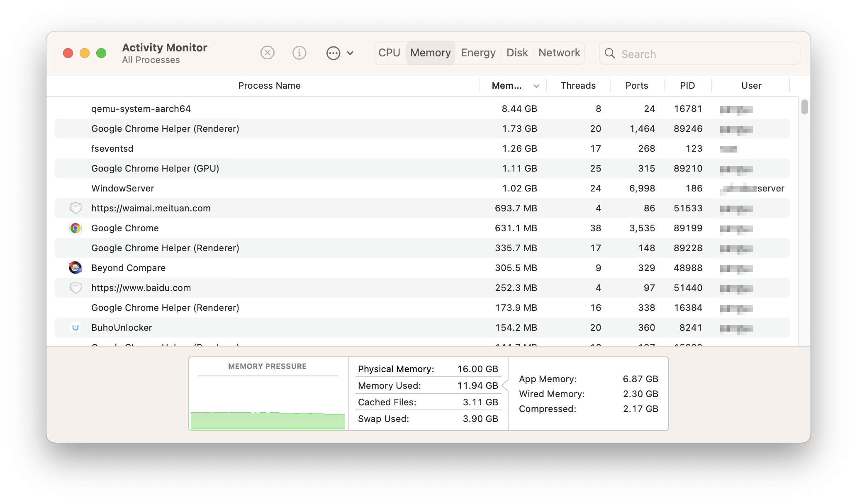Toggle Memory column sort order arrow

[536, 86]
